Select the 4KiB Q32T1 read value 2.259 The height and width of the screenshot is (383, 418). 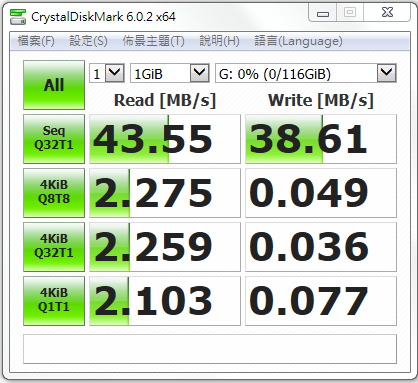coord(165,247)
